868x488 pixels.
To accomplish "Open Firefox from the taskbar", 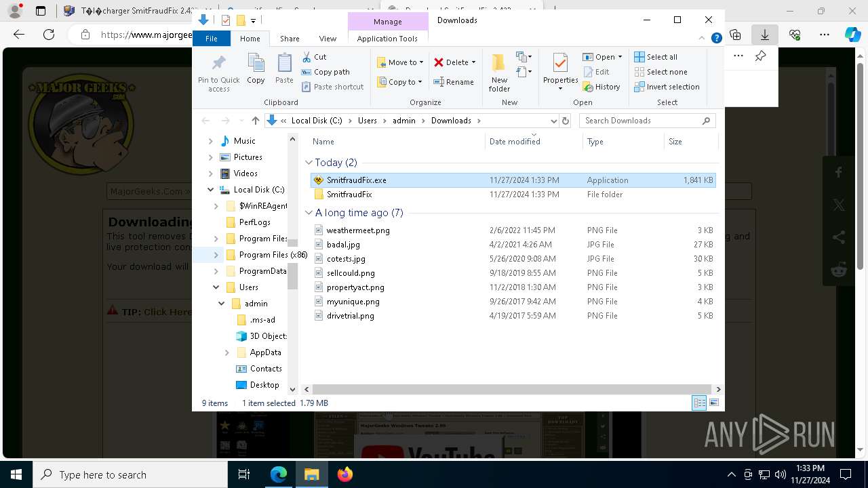I will 345,474.
